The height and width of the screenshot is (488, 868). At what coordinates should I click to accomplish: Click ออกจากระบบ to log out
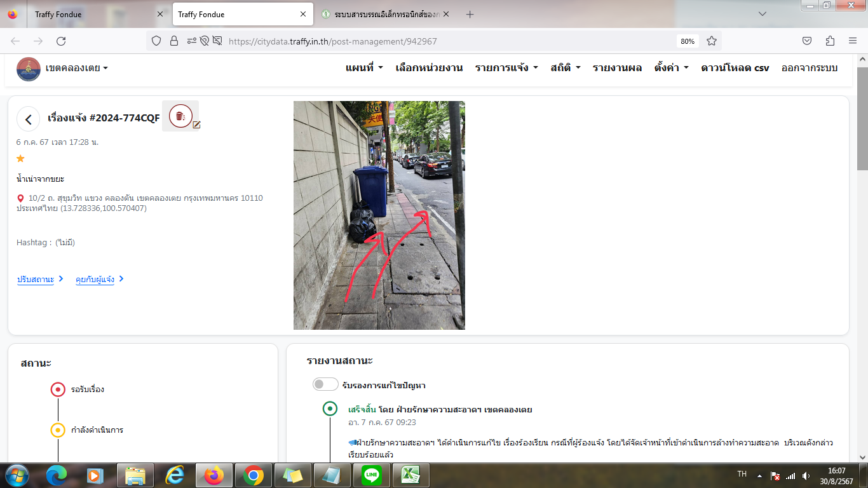pyautogui.click(x=810, y=68)
